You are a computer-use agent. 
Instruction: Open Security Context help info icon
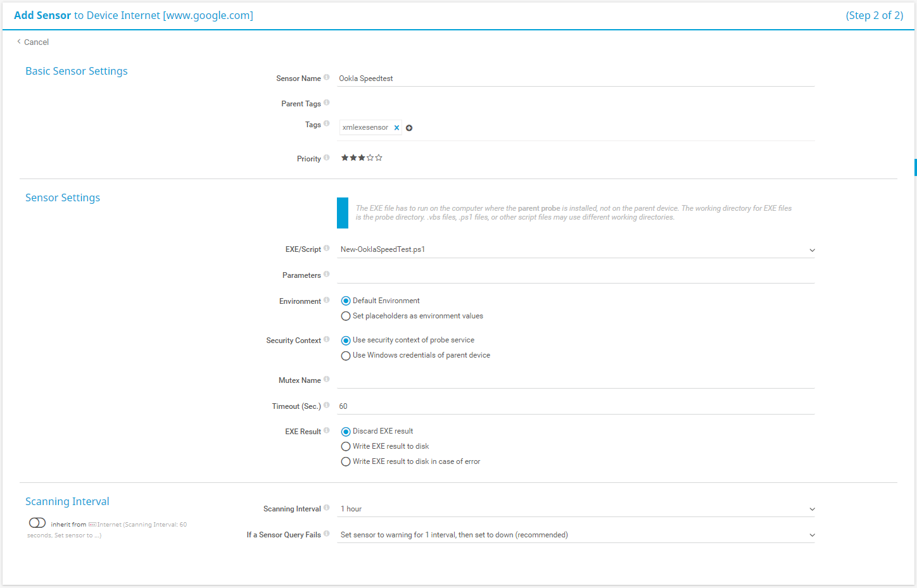coord(327,339)
